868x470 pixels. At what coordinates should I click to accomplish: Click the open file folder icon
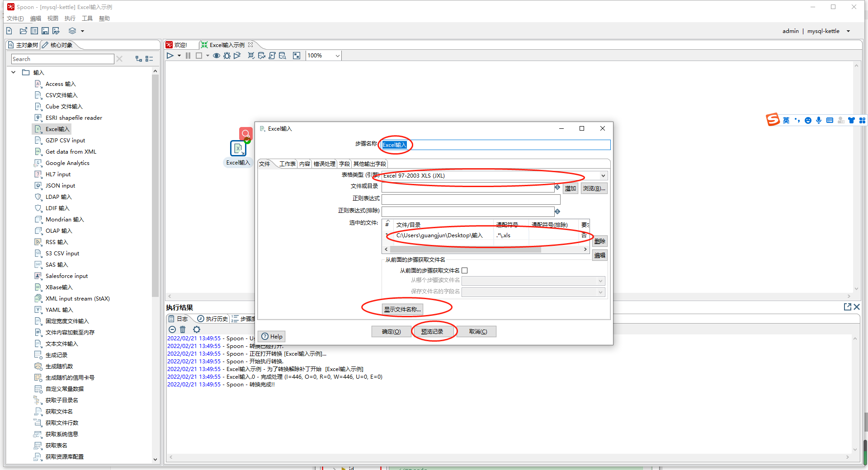pos(23,31)
